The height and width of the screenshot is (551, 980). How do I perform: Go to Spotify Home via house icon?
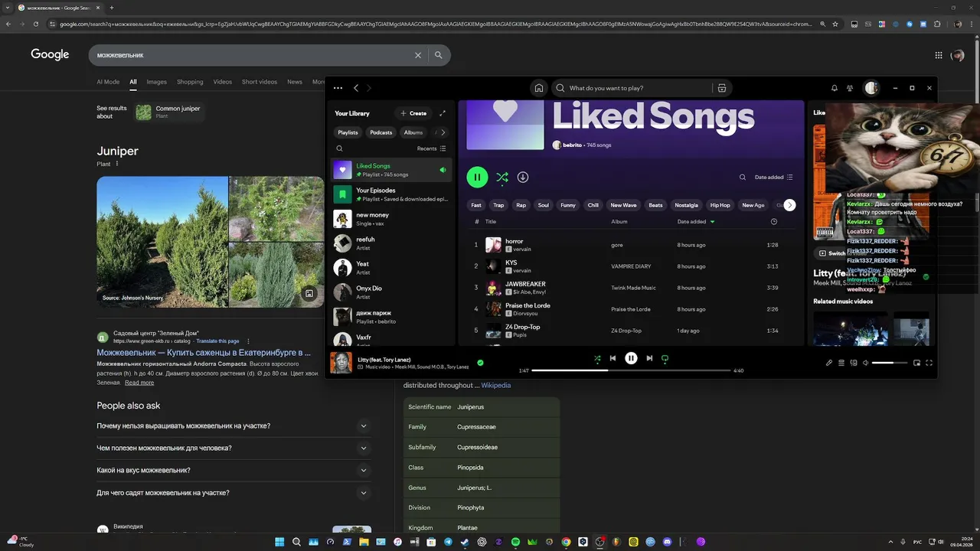539,88
